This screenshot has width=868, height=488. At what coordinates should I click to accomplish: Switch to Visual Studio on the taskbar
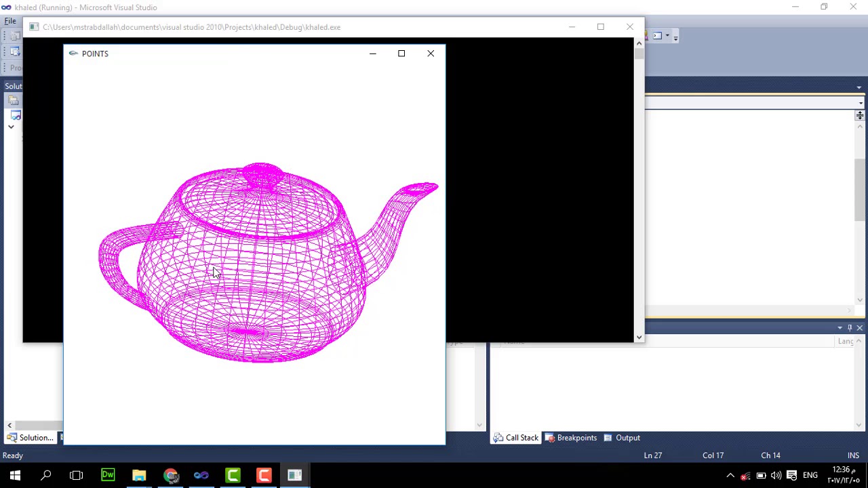(201, 475)
